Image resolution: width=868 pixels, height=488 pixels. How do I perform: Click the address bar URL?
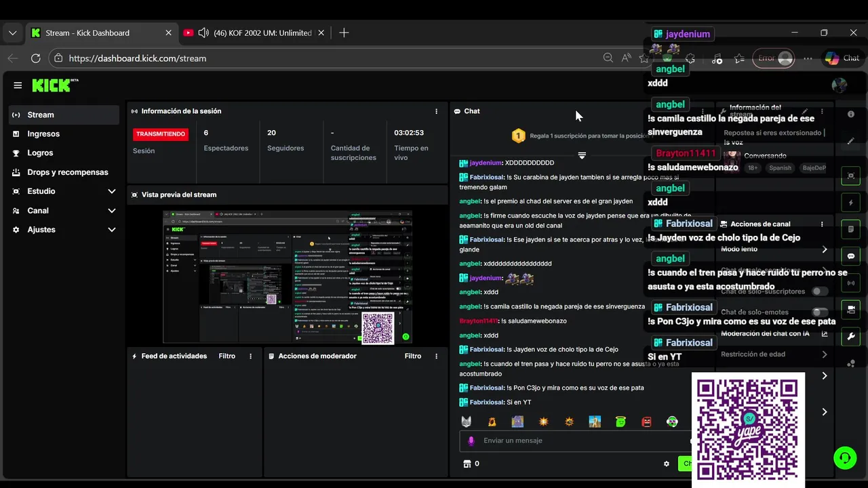[138, 58]
